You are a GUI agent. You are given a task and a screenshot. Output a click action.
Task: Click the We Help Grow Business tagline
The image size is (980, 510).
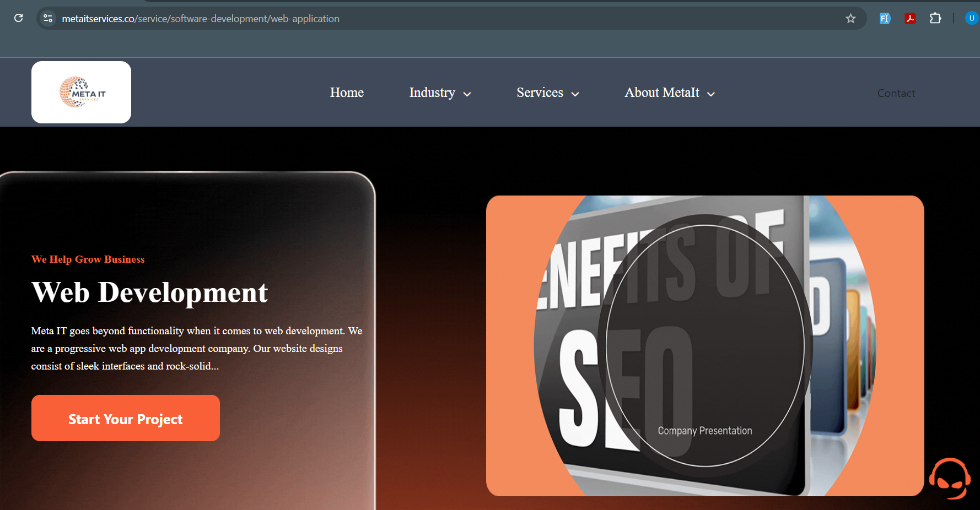pyautogui.click(x=88, y=259)
